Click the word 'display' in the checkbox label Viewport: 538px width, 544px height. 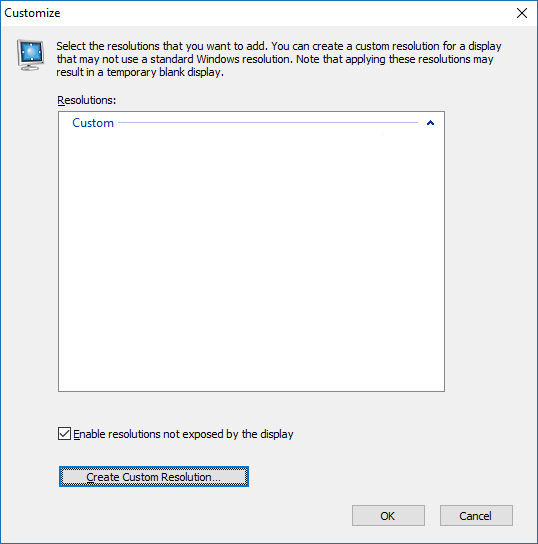click(x=277, y=434)
